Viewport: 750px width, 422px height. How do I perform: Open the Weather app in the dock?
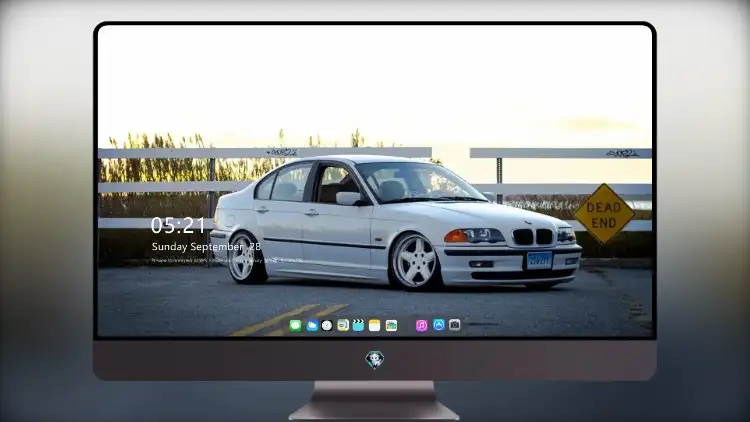(x=312, y=326)
